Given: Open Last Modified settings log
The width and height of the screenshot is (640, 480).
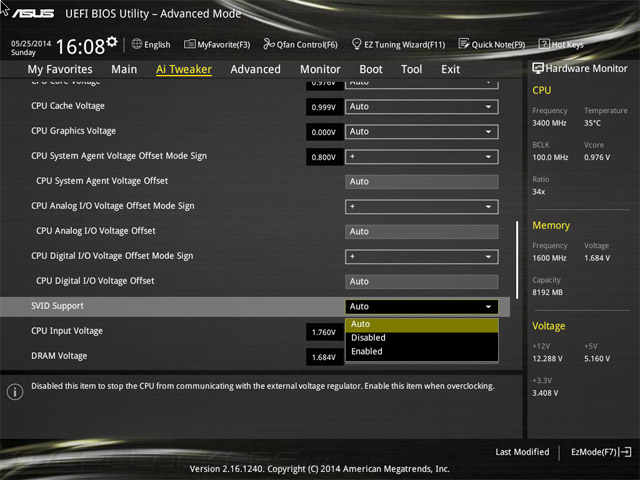Looking at the screenshot, I should [522, 452].
